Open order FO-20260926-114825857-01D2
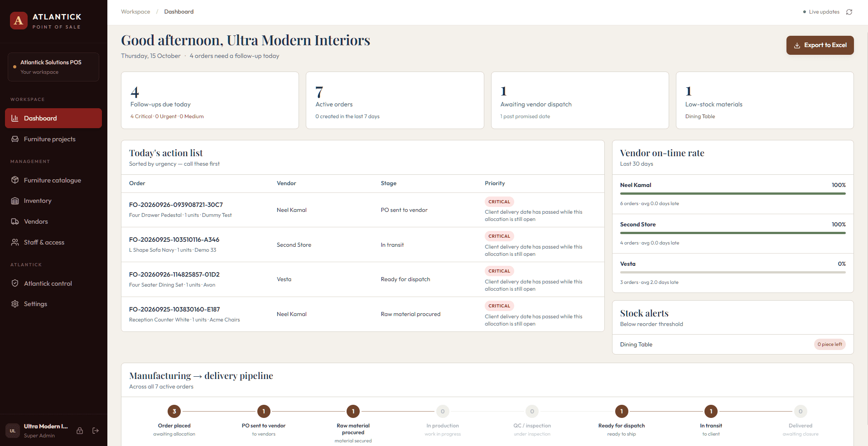868x446 pixels. coord(174,274)
